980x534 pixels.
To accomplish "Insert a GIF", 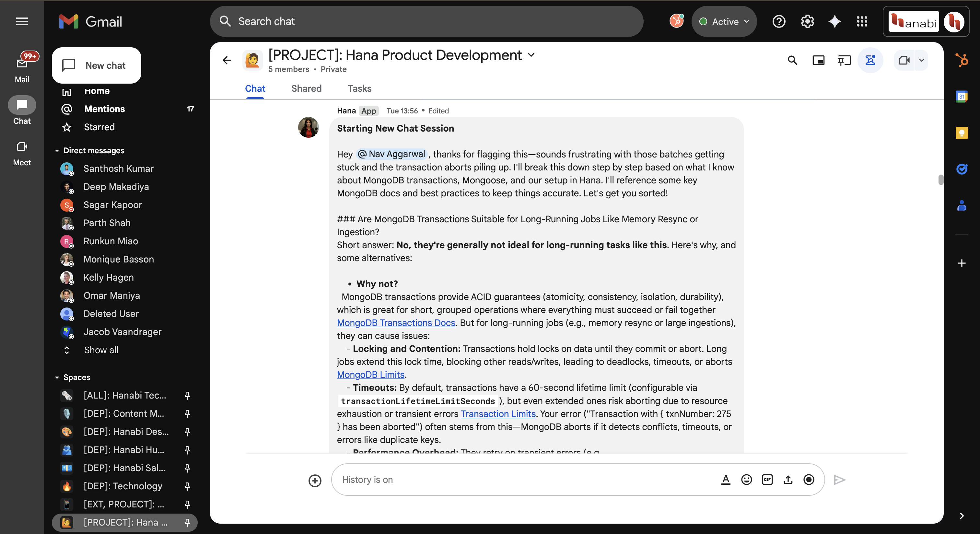I will tap(767, 480).
